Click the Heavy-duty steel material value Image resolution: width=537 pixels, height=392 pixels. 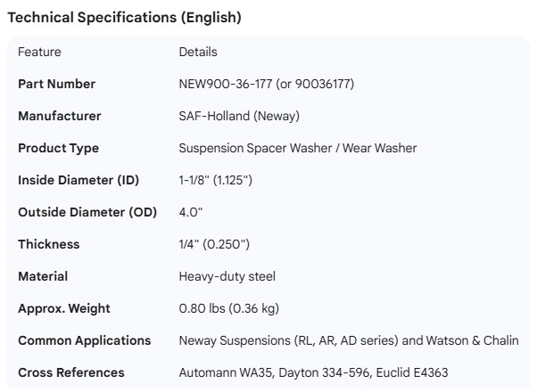[227, 276]
